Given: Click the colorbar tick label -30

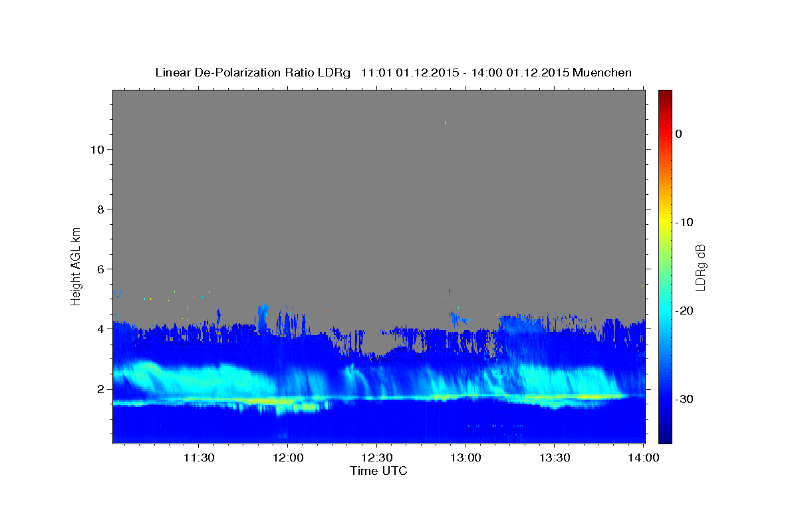Looking at the screenshot, I should point(685,399).
